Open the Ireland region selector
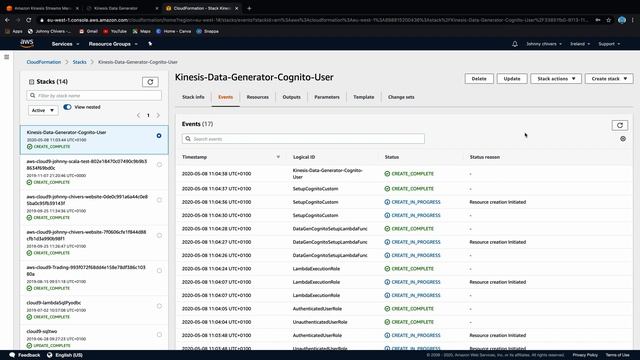The width and height of the screenshot is (640, 360). (x=580, y=44)
